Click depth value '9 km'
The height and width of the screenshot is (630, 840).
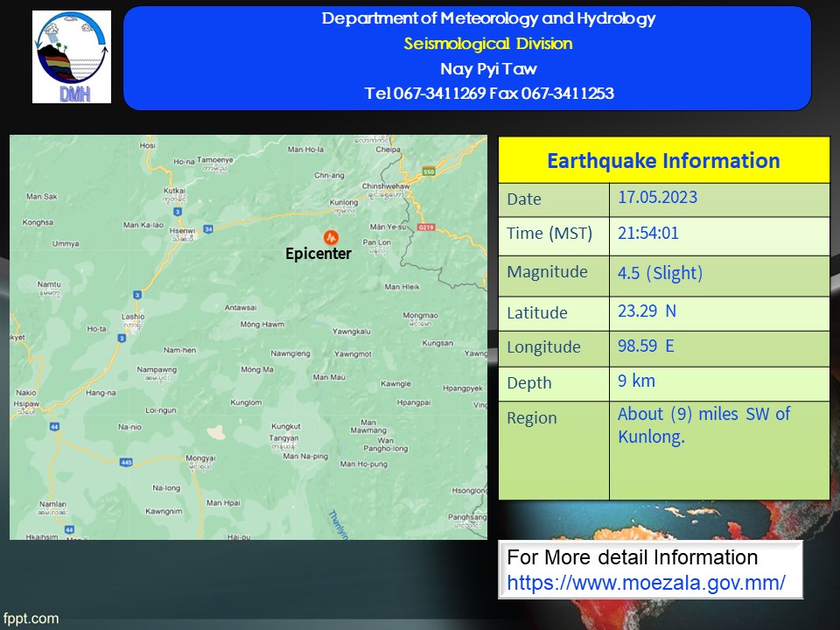coord(636,381)
